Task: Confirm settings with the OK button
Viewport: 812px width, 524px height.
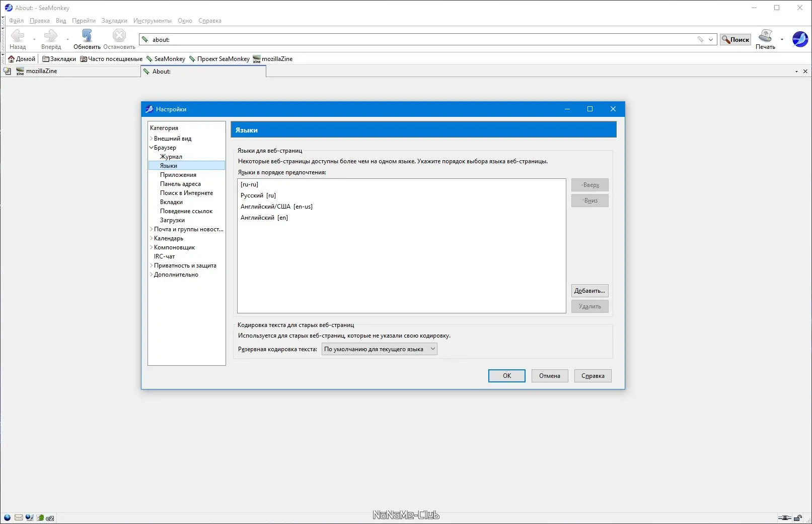Action: pyautogui.click(x=507, y=376)
